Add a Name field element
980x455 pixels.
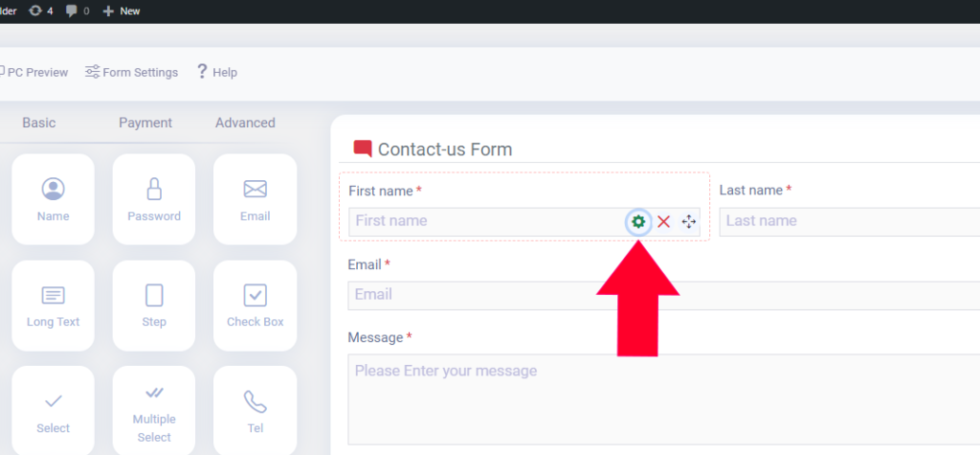point(54,199)
